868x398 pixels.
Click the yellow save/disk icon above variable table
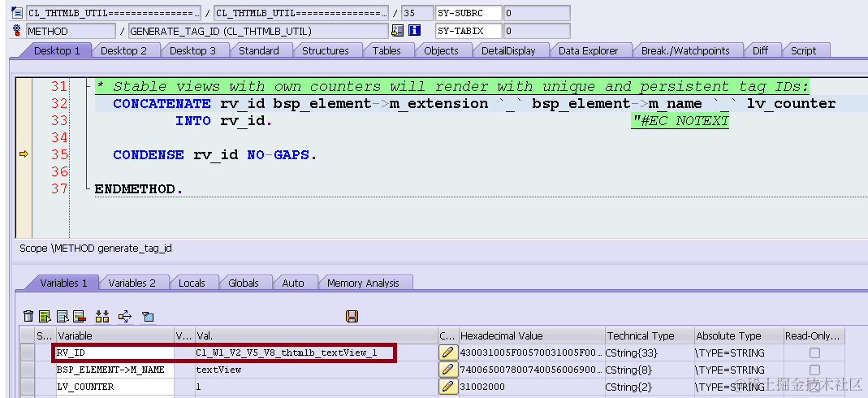(352, 316)
